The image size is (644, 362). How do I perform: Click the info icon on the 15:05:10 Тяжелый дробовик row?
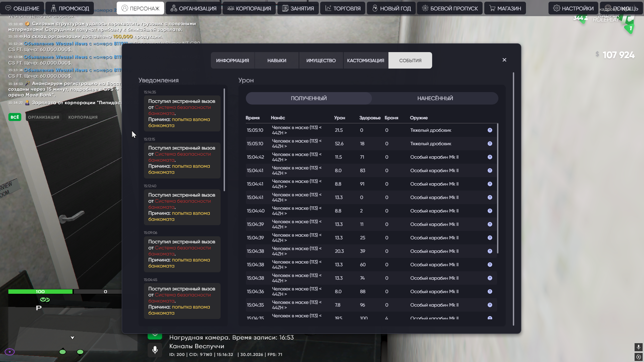(490, 130)
